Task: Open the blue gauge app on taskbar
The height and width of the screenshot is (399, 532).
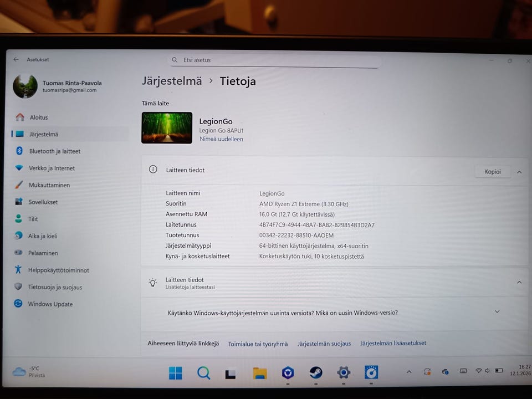Action: [x=371, y=372]
